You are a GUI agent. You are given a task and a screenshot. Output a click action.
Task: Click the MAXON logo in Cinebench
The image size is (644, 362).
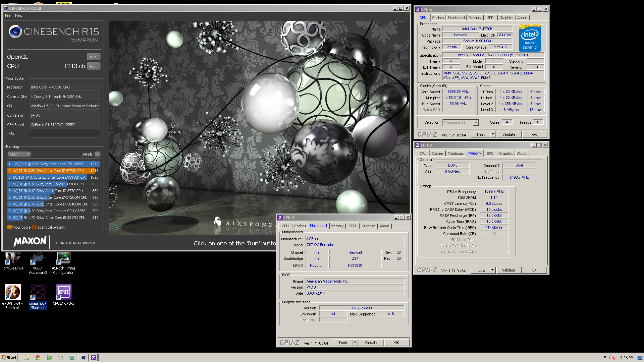30,241
